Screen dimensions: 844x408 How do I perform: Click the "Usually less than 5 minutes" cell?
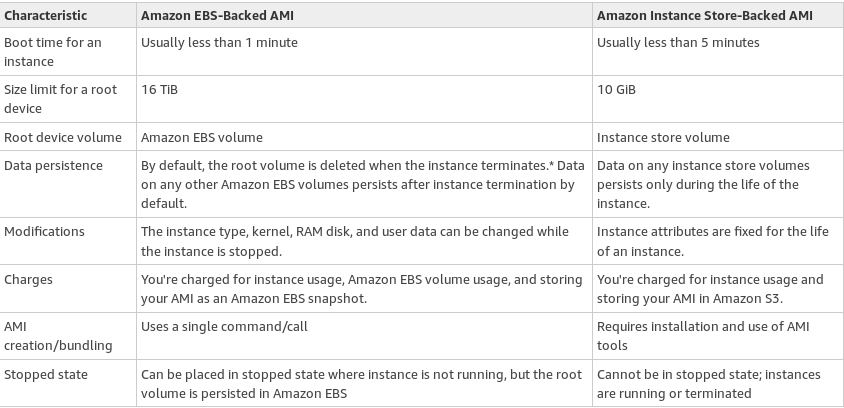(678, 43)
